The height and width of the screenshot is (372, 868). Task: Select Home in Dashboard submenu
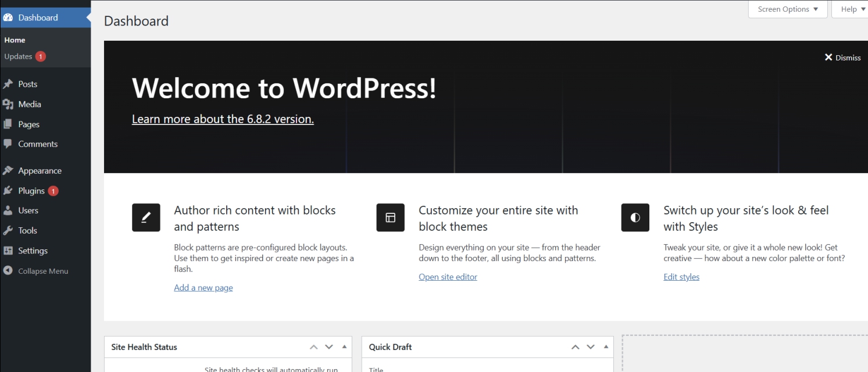tap(15, 40)
